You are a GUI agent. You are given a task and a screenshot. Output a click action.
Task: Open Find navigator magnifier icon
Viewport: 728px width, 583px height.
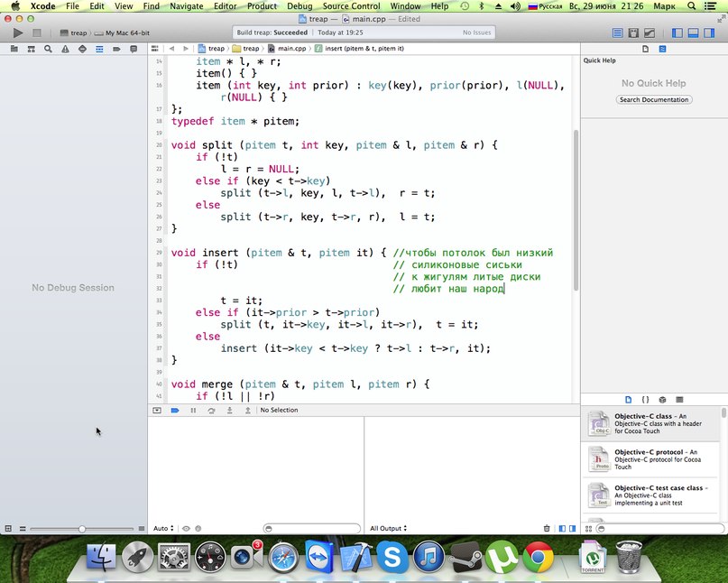pos(48,49)
